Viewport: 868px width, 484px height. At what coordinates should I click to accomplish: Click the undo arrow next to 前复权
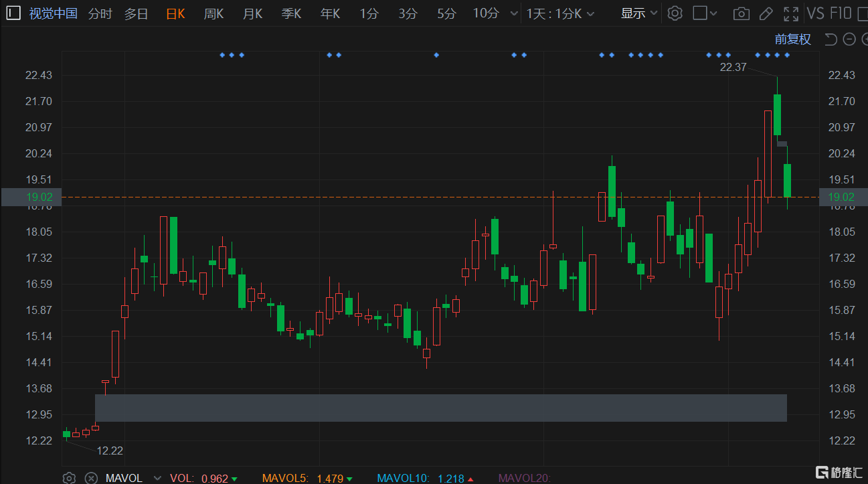831,39
